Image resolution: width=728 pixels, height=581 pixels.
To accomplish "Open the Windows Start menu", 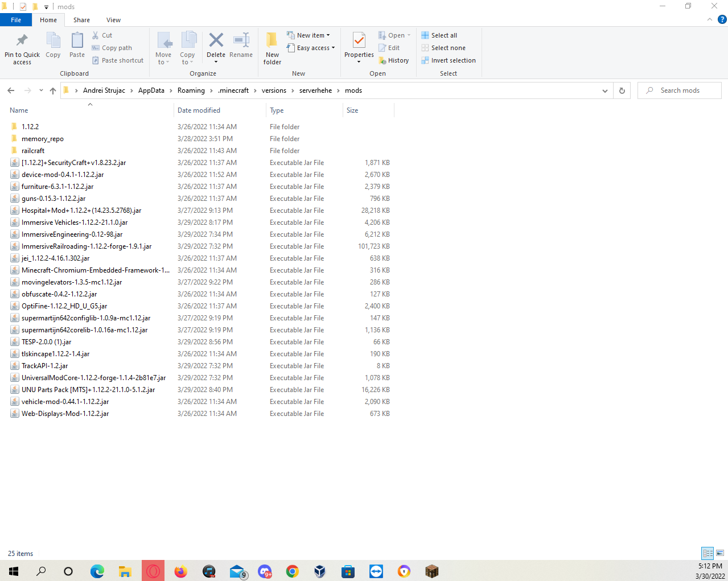I will point(14,571).
